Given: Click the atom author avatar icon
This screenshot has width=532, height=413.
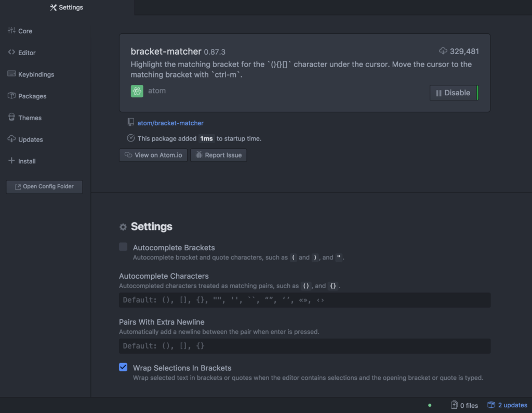Looking at the screenshot, I should [x=137, y=91].
